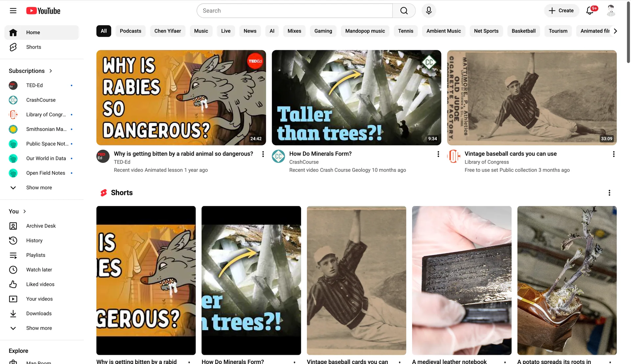Open the How Do Minerals Form title

[x=320, y=154]
